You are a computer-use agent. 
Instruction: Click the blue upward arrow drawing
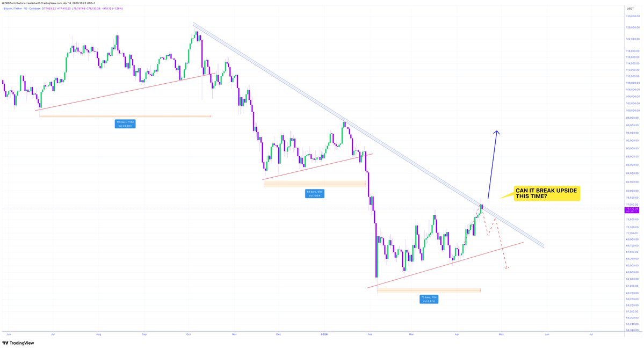493,165
